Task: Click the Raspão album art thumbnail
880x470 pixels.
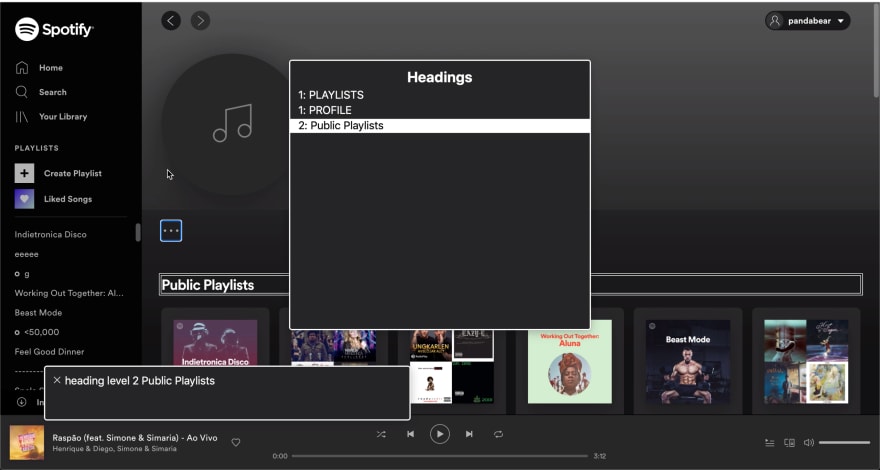Action: click(x=27, y=442)
